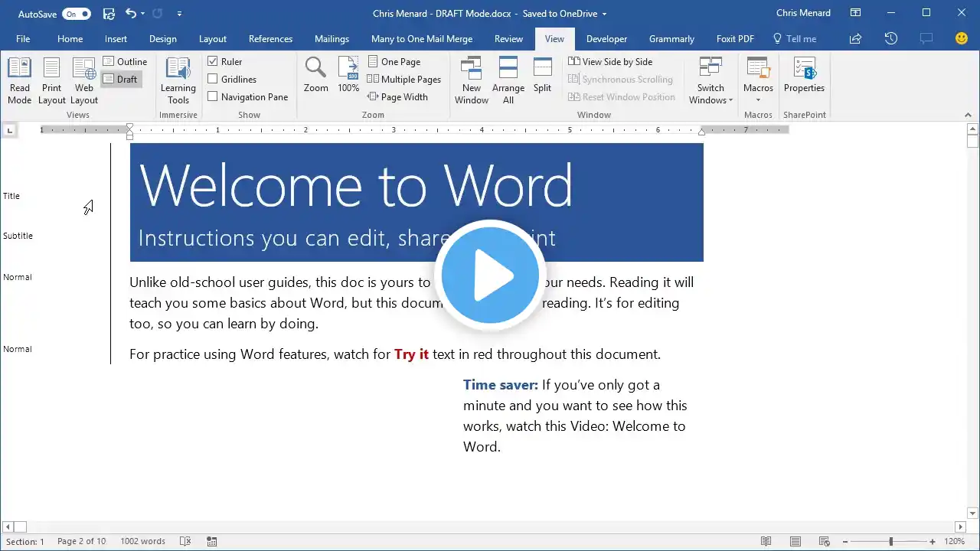980x551 pixels.
Task: Open the Foxit PDF tab
Action: 735,39
